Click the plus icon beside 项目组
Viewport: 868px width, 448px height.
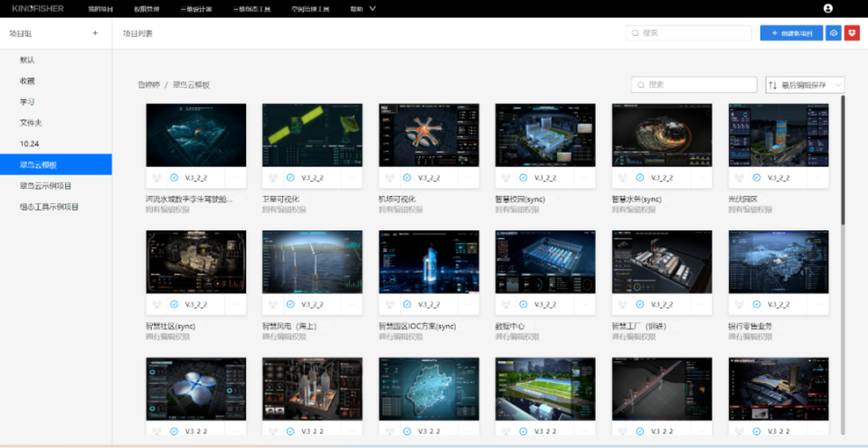coord(95,33)
